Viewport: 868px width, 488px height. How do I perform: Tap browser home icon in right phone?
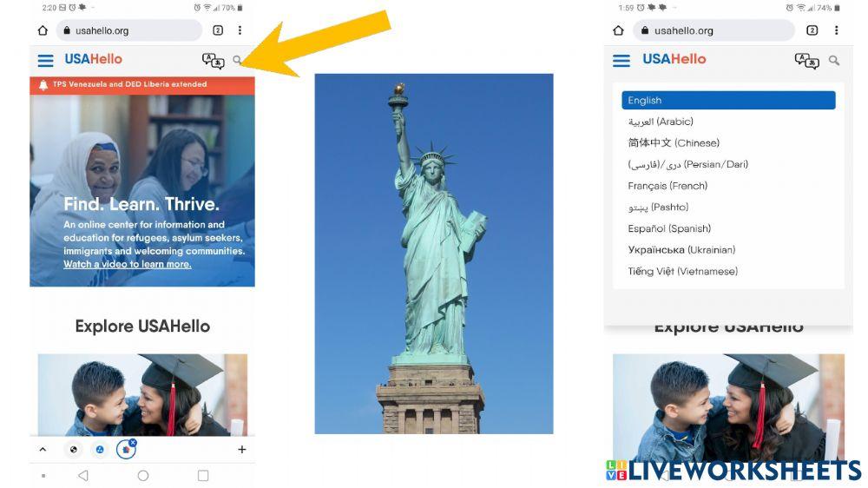tap(618, 30)
